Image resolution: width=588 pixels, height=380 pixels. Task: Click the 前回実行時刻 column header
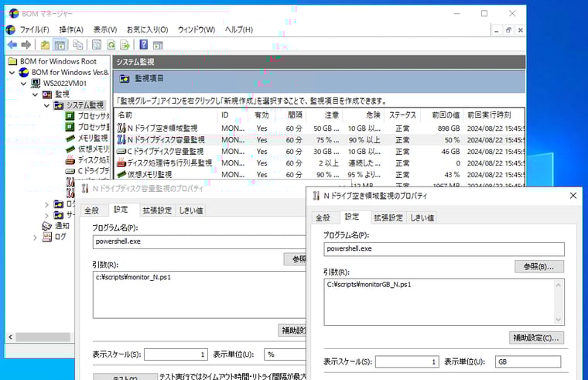coord(494,115)
